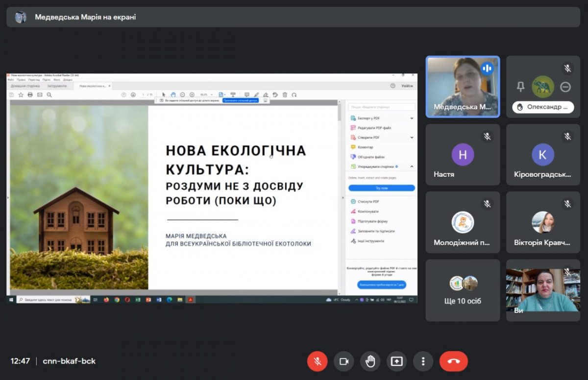Switch to 'Домашня сторінка' tab
Image resolution: width=588 pixels, height=380 pixels.
[24, 86]
